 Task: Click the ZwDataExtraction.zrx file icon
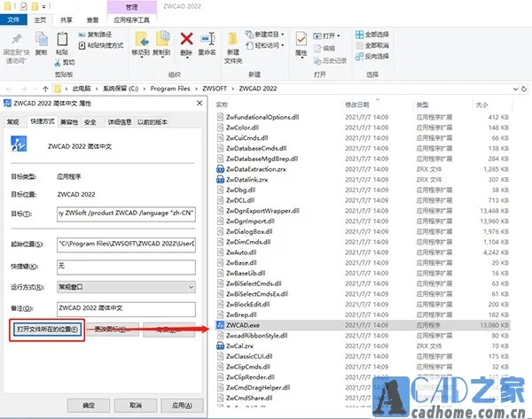click(220, 169)
